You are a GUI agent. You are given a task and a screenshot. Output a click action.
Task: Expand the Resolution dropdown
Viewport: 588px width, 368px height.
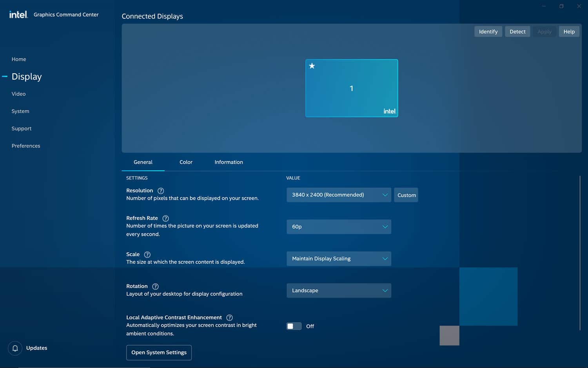point(339,195)
